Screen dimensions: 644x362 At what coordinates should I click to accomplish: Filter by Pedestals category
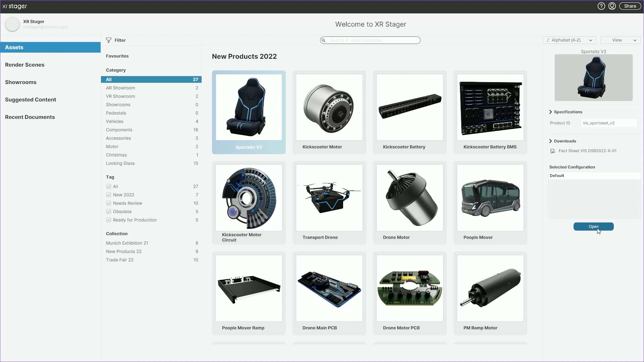click(152, 113)
